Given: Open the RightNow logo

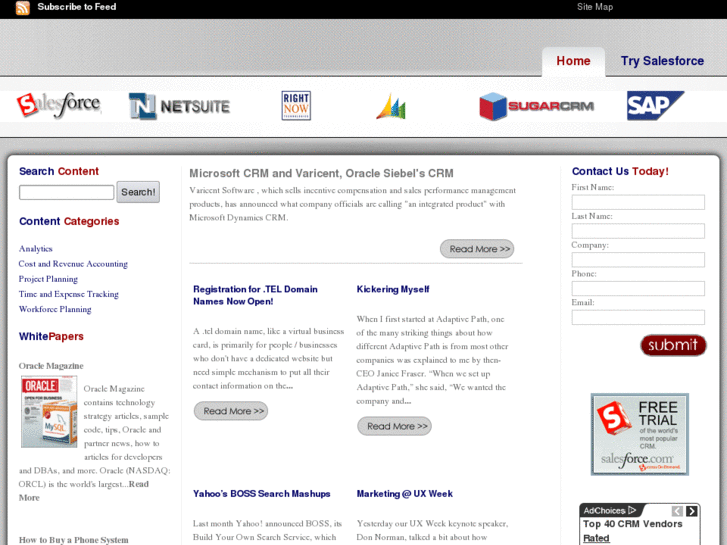Looking at the screenshot, I should (296, 106).
